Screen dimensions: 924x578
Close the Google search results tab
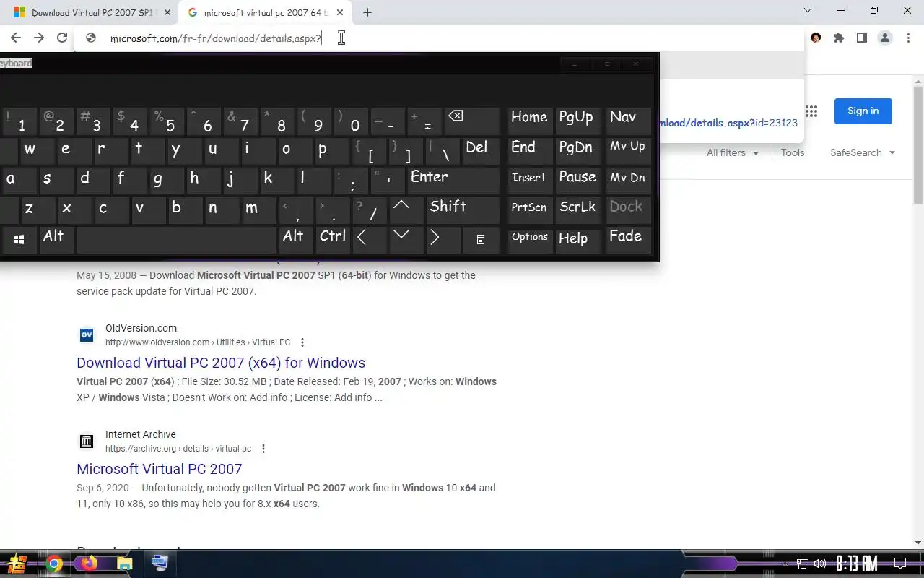click(x=340, y=12)
